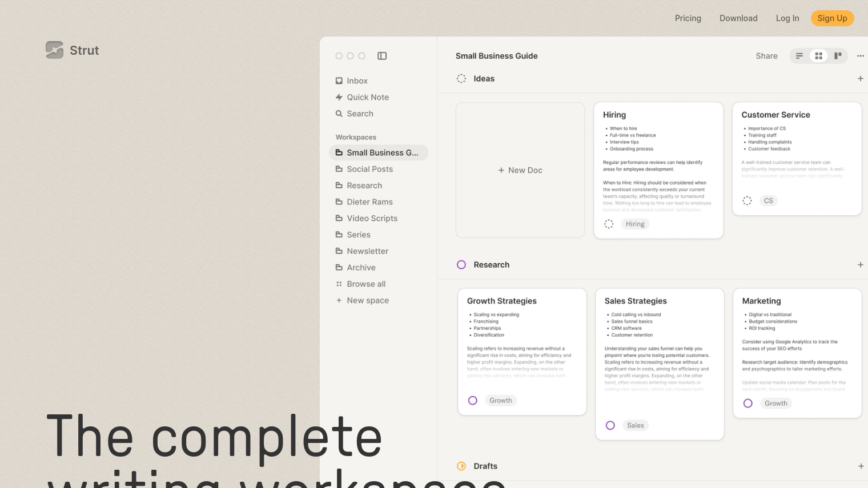Image resolution: width=868 pixels, height=488 pixels.
Task: Click New Doc placeholder card
Action: (520, 170)
